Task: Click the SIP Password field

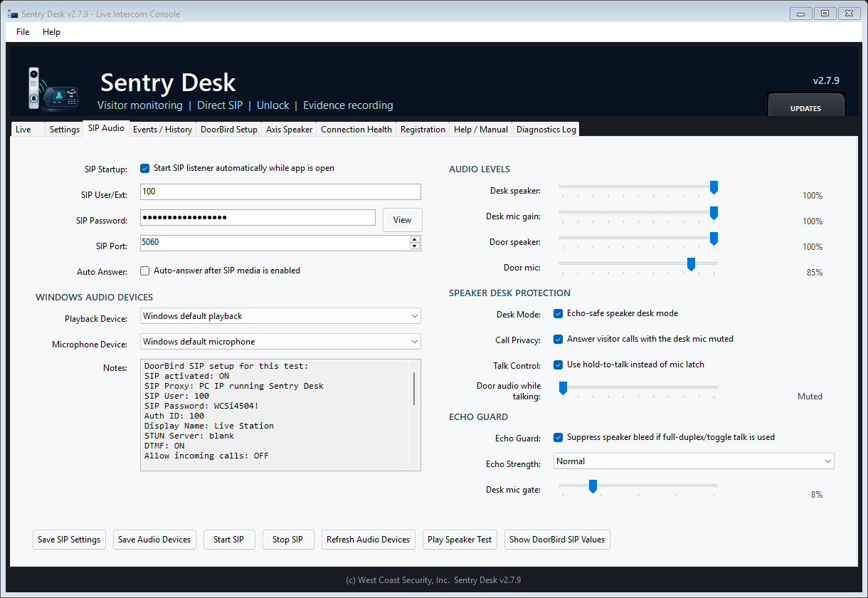Action: [258, 217]
